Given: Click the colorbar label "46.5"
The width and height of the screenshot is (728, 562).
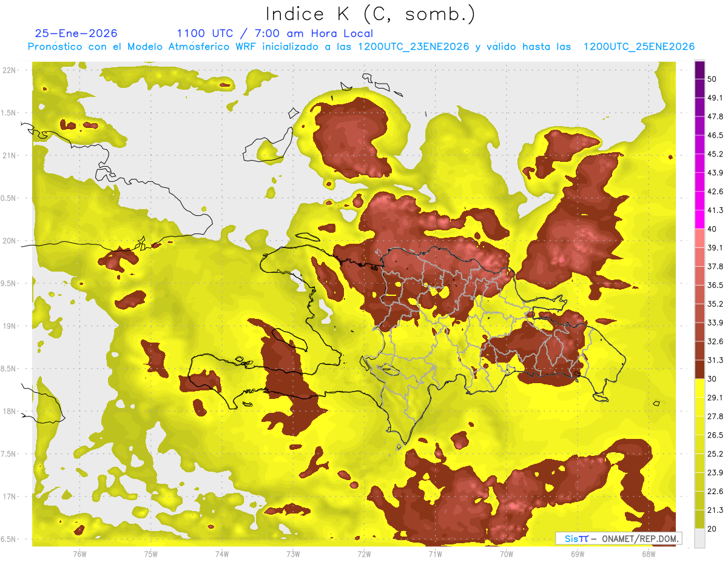Looking at the screenshot, I should [x=715, y=135].
